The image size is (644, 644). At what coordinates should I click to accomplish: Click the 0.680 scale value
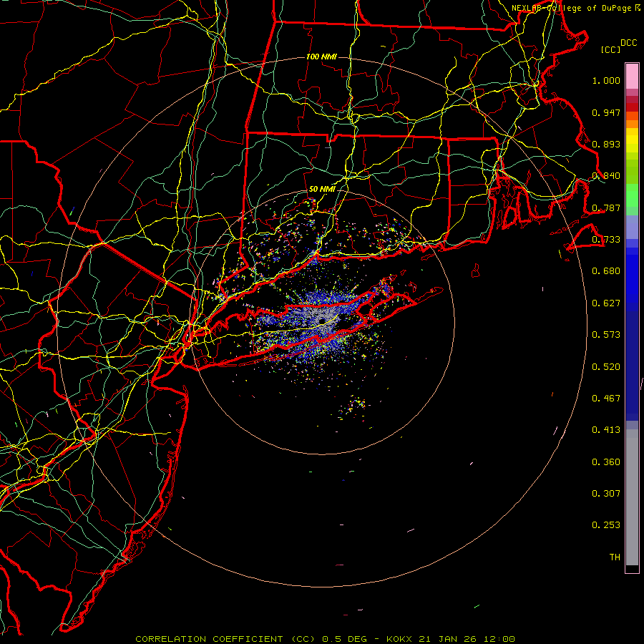pos(606,271)
